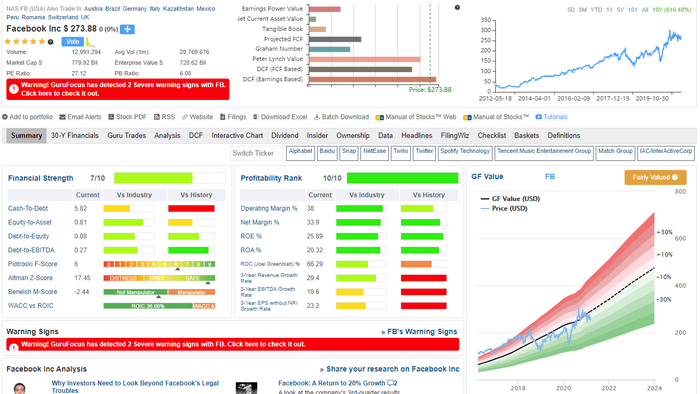The height and width of the screenshot is (394, 700).
Task: Select the 1Y chart range
Action: 609,10
